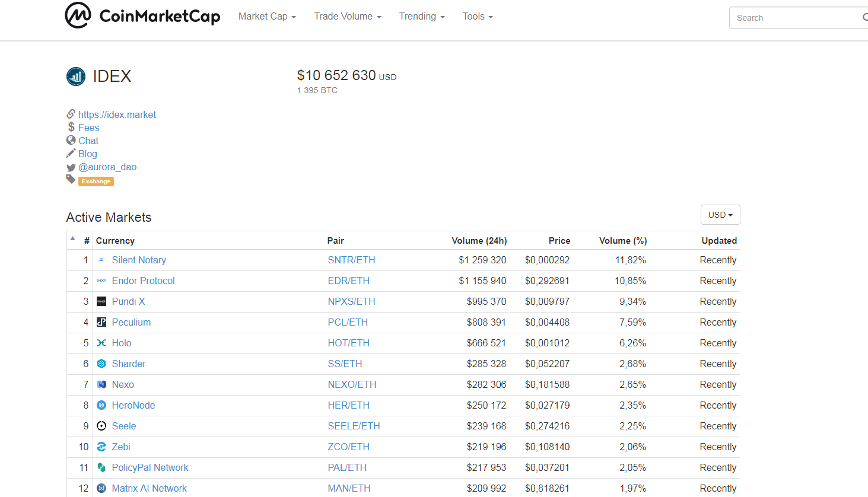
Task: Open the NEXO/ETH trading pair
Action: coord(352,384)
